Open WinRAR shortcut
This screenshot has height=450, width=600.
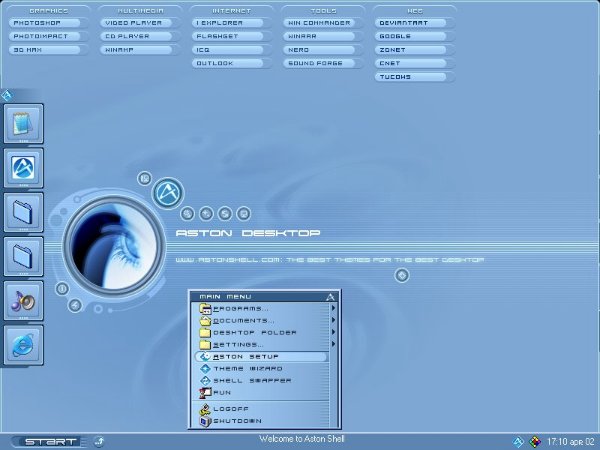[x=319, y=36]
